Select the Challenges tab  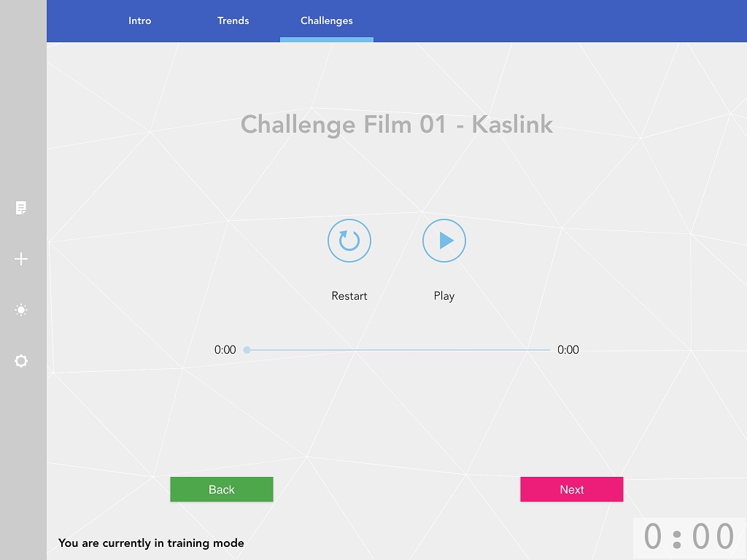coord(327,20)
